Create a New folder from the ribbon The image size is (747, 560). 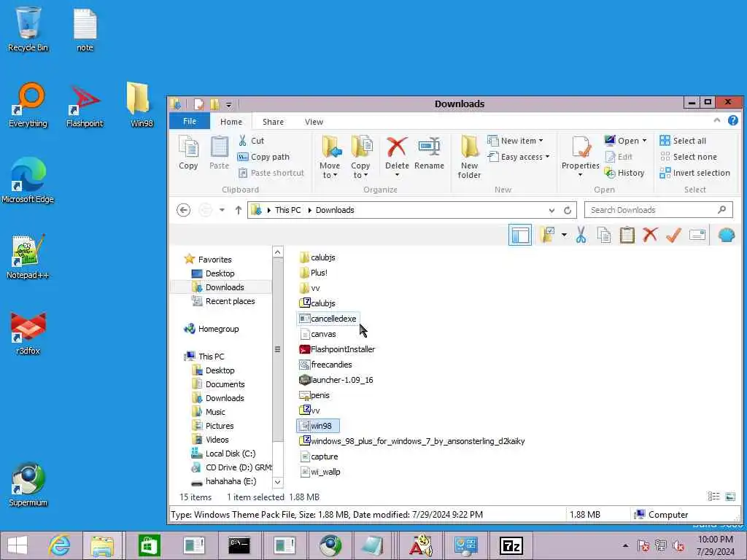469,157
